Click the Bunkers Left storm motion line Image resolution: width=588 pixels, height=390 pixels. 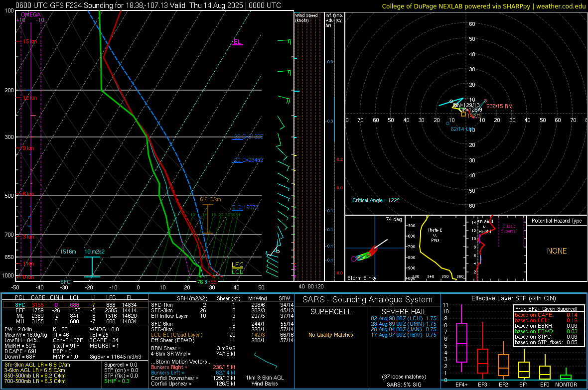(x=193, y=373)
